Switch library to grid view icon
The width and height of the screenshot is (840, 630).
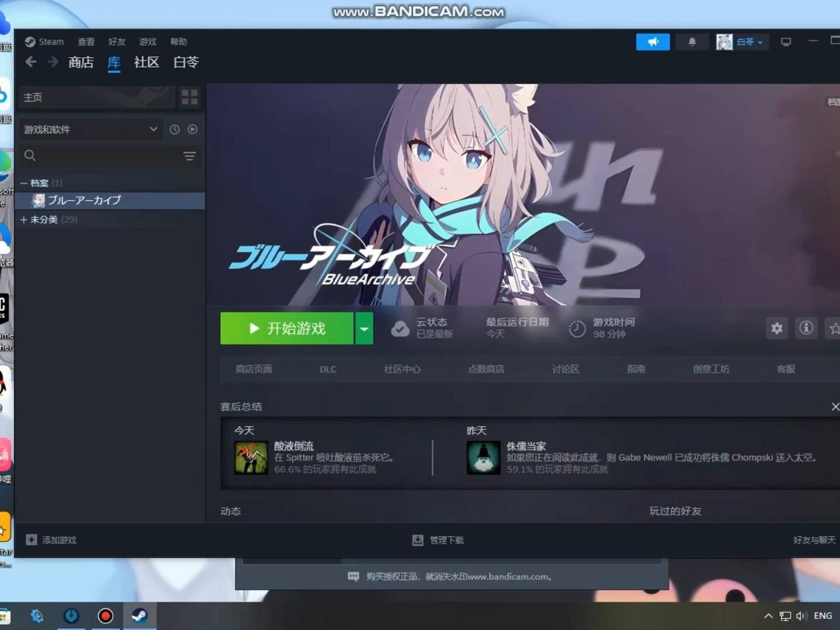coord(190,97)
